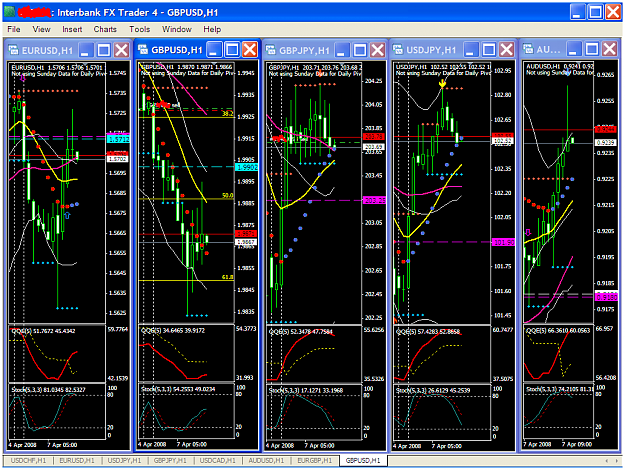Click the AUDUSD chart window icon
The image size is (625, 470).
tap(528, 49)
